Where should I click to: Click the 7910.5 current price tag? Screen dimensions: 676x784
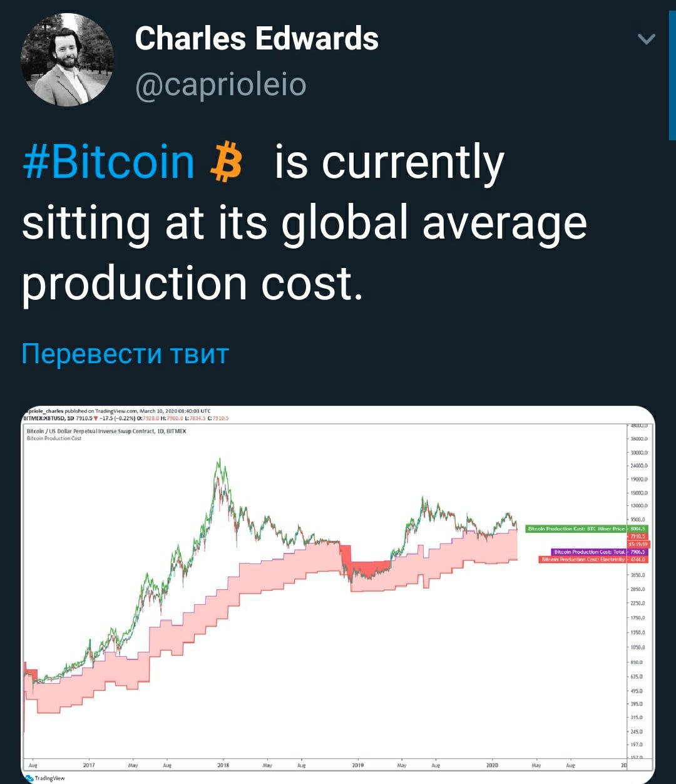coord(638,537)
